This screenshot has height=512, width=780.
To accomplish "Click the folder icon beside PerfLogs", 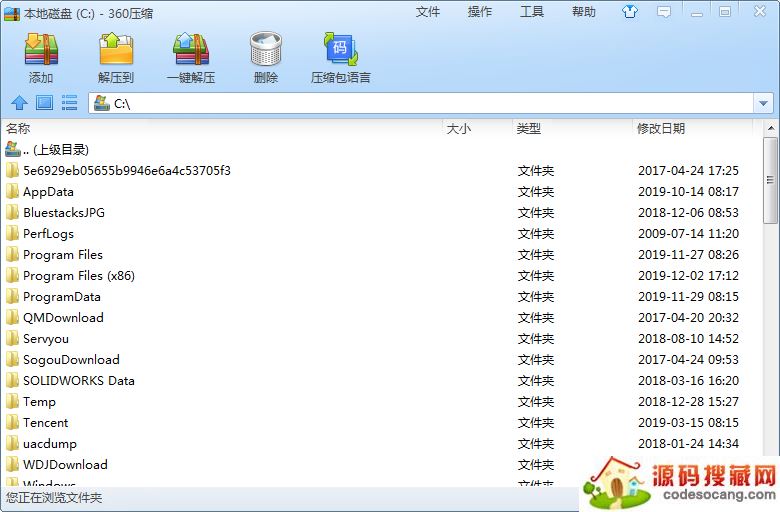I will (12, 233).
